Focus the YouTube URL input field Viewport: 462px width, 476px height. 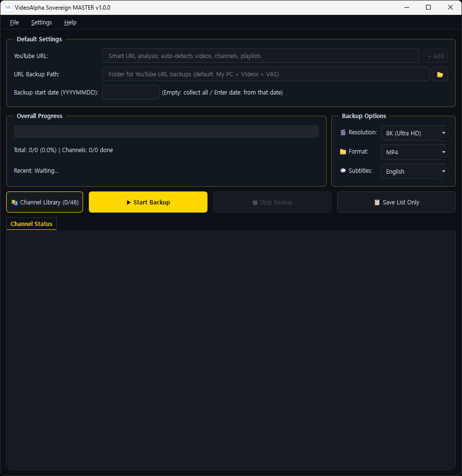coord(261,56)
